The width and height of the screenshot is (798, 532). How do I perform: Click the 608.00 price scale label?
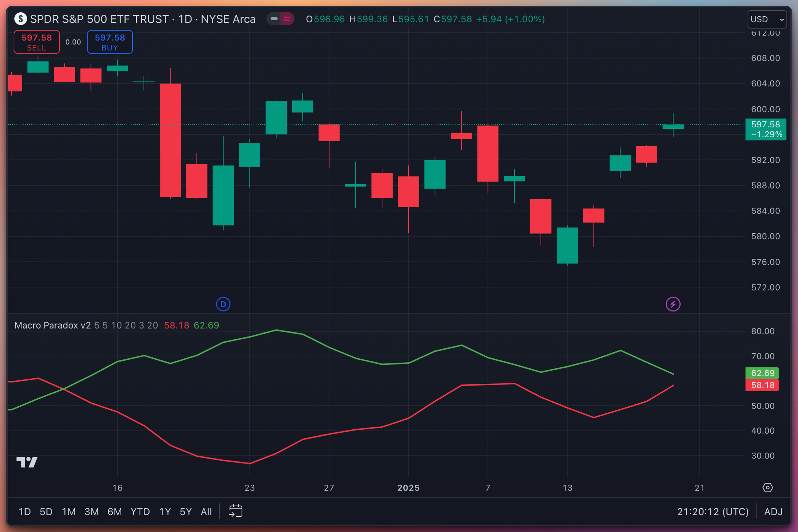coord(765,58)
